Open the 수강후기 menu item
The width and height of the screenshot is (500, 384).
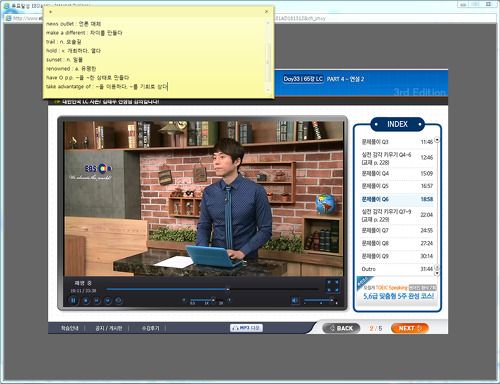150,328
